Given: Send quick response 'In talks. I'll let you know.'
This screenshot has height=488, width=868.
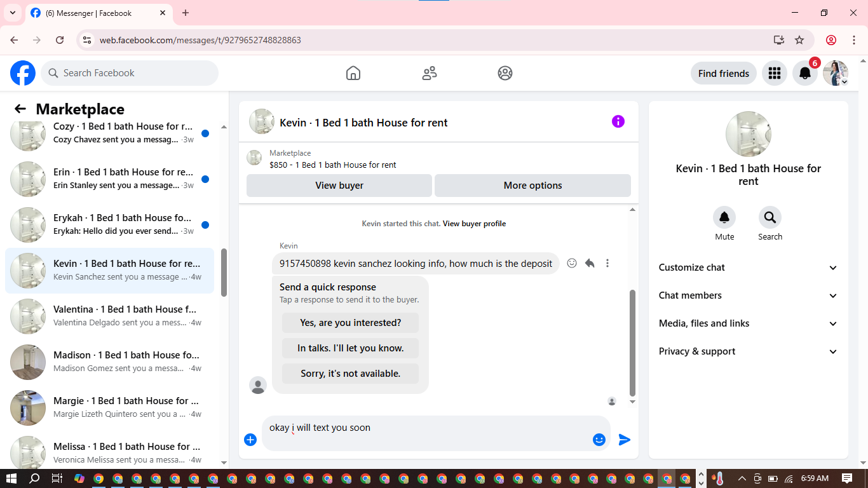Looking at the screenshot, I should 351,348.
